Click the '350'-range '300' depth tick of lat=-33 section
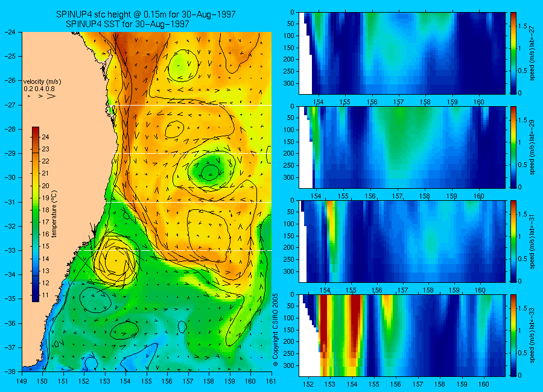Image resolution: width=543 pixels, height=392 pixels. tap(290, 365)
